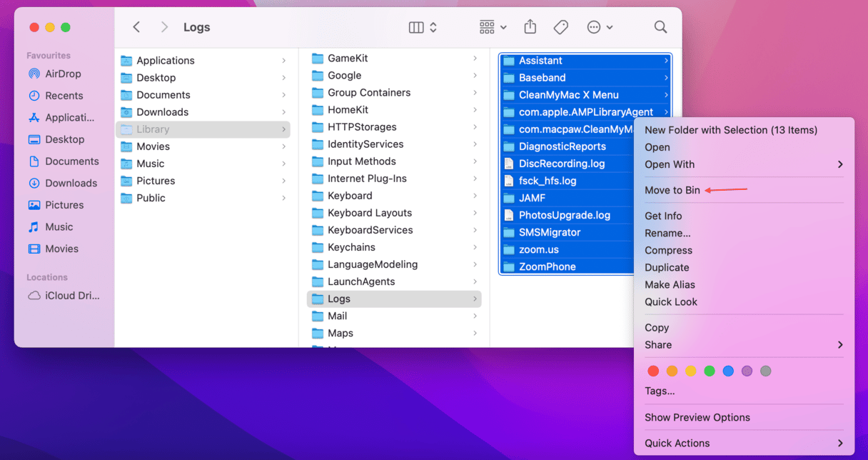
Task: Click the Share toolbar icon
Action: click(530, 27)
